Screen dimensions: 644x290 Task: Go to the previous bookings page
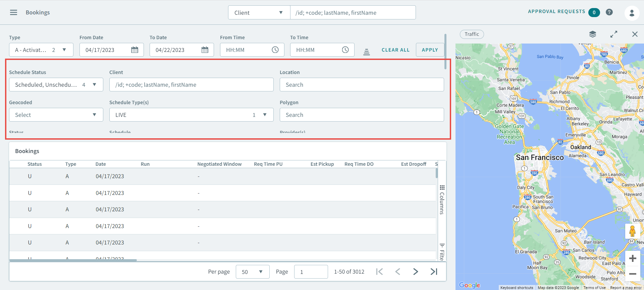(x=397, y=272)
